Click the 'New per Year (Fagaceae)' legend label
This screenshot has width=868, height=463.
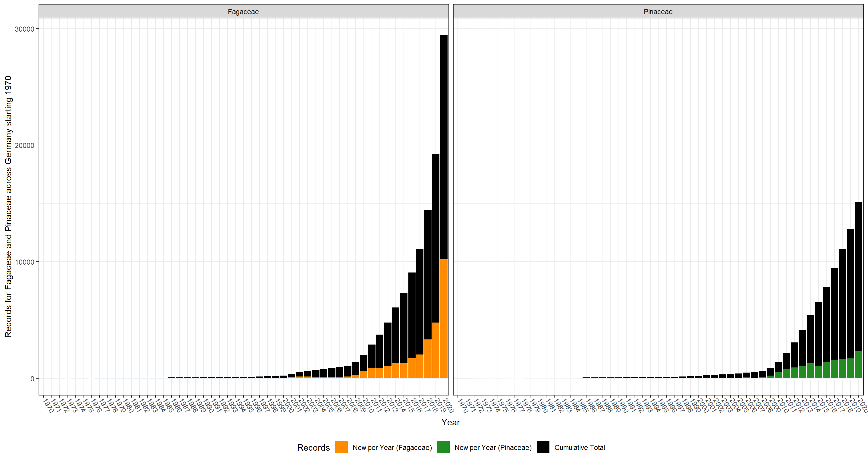(x=392, y=448)
